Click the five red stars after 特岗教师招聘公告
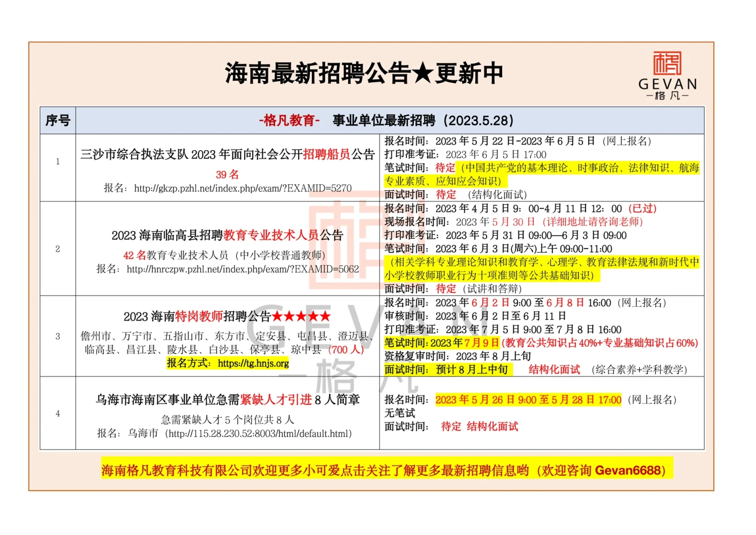 (301, 316)
